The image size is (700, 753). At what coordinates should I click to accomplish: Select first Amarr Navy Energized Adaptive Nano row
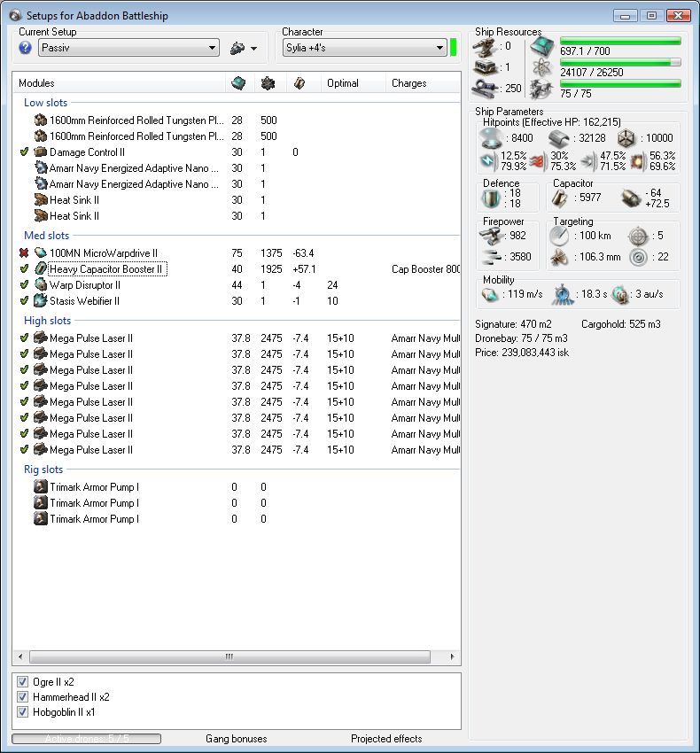[x=237, y=168]
